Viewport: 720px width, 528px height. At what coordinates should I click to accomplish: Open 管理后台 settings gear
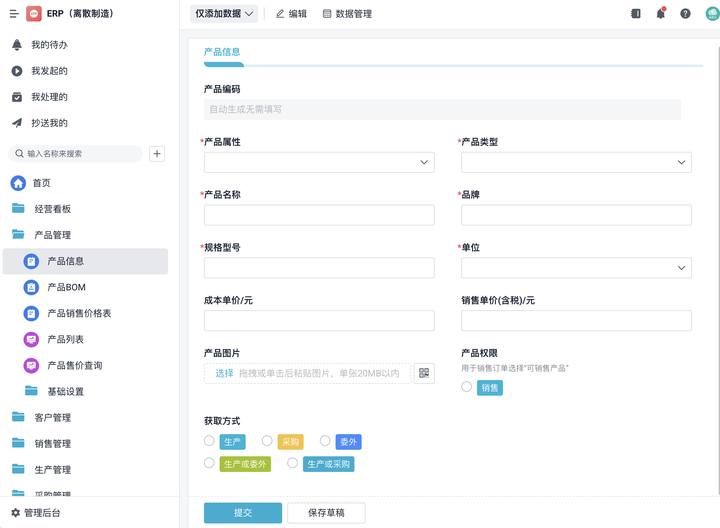16,513
